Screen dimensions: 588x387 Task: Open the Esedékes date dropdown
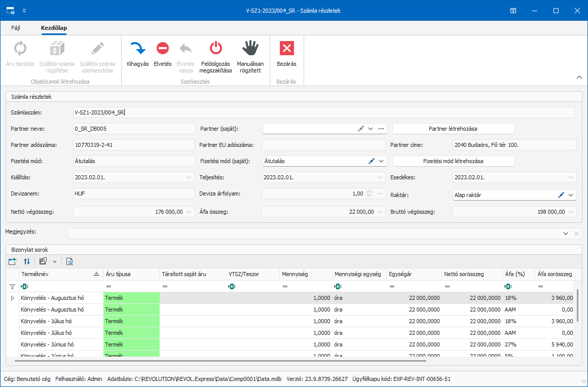pos(571,178)
